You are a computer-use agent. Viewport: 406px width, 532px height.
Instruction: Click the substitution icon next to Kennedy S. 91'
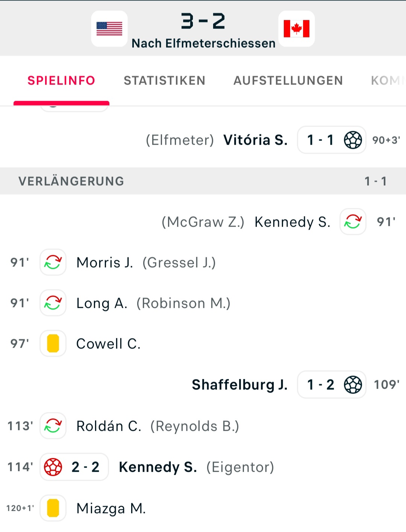pyautogui.click(x=353, y=221)
